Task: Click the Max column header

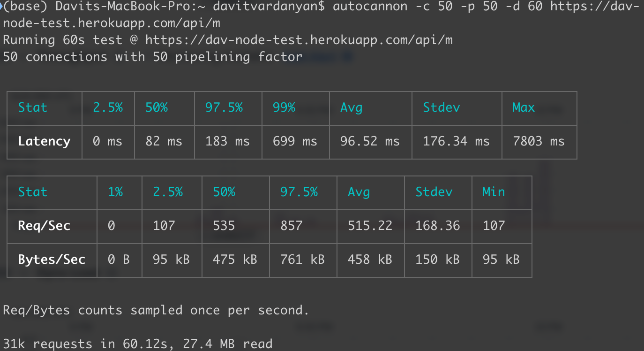Action: (524, 107)
